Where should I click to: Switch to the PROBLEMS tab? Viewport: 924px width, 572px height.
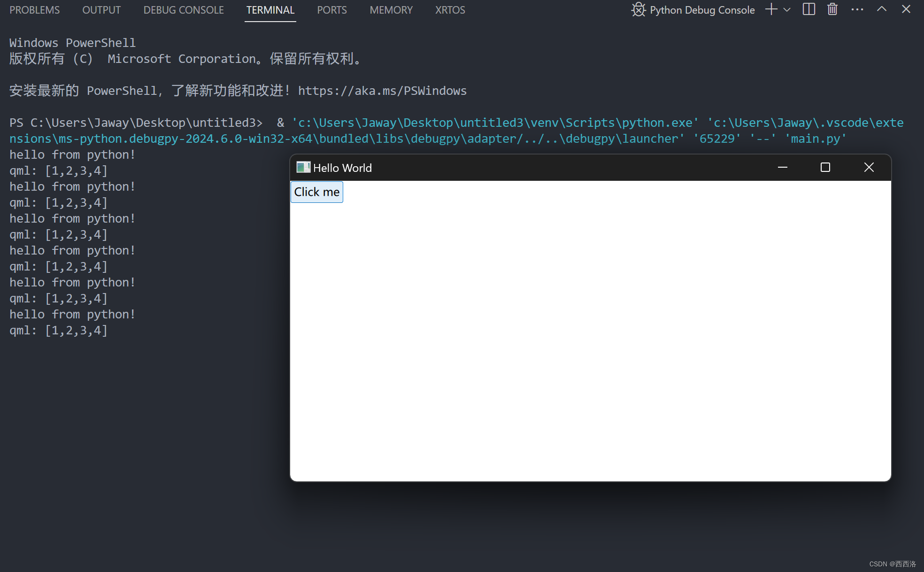(x=35, y=10)
